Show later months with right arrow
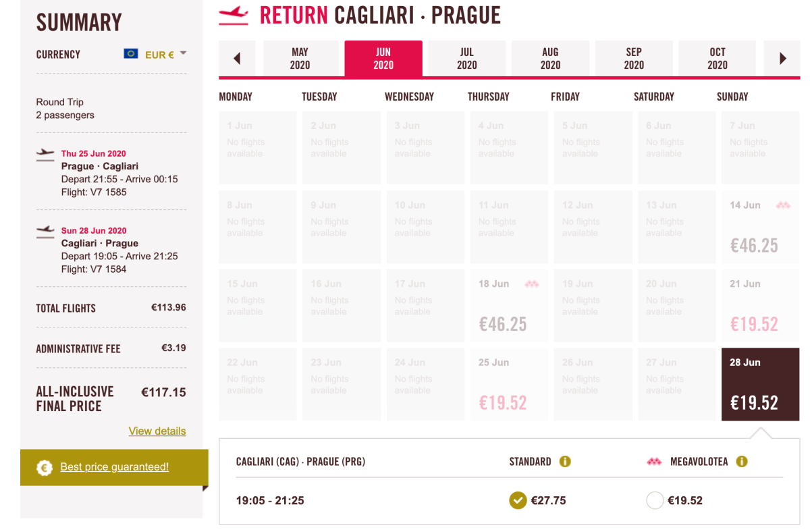Screen dimensions: 810x532 pos(782,59)
